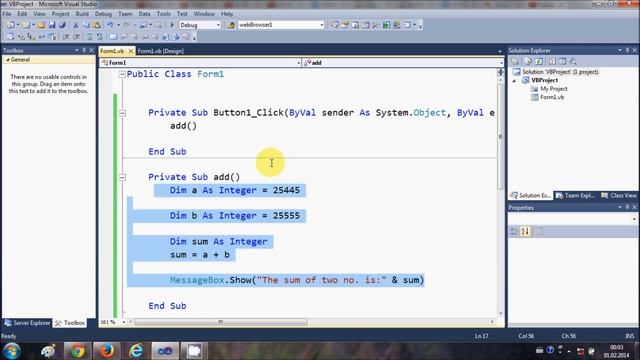Collapse the Public Class Form1 outline
The width and height of the screenshot is (640, 360).
click(122, 74)
